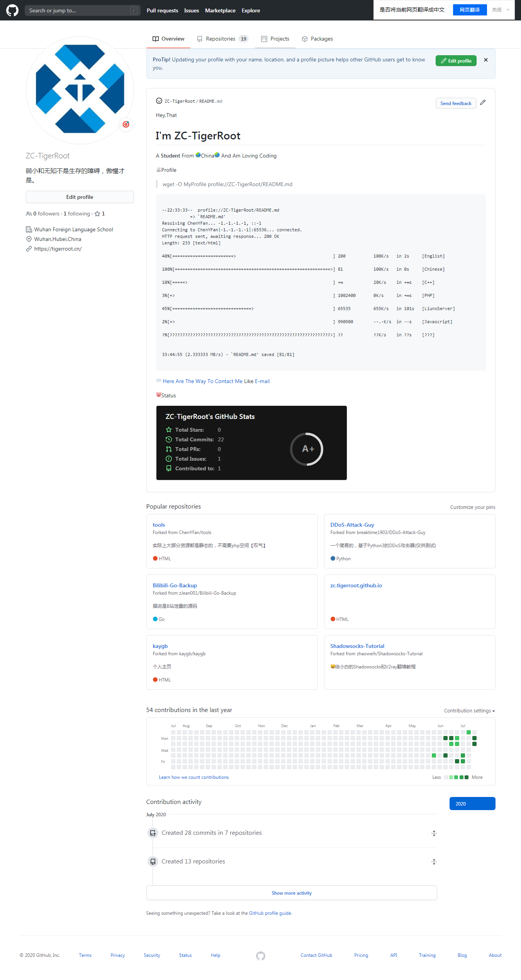
Task: Dismiss the ProTip banner with X
Action: 486,60
